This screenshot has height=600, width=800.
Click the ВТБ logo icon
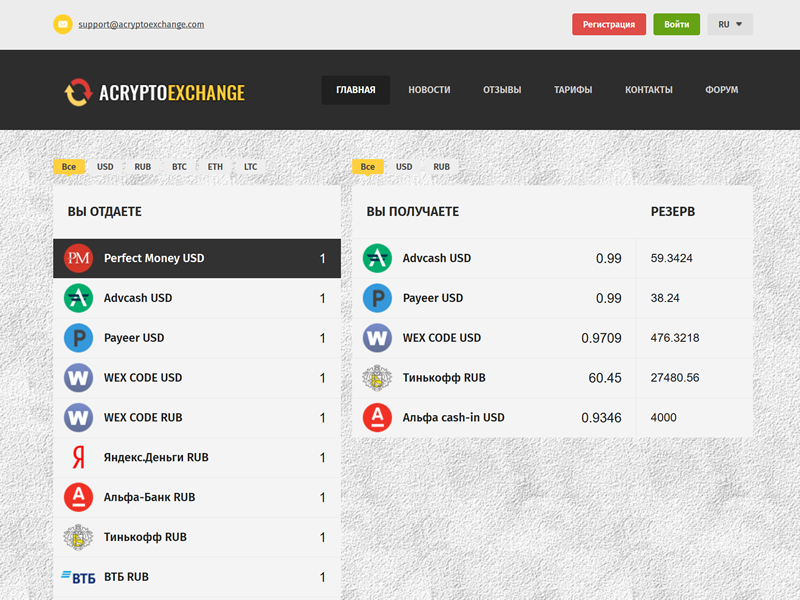coord(78,577)
